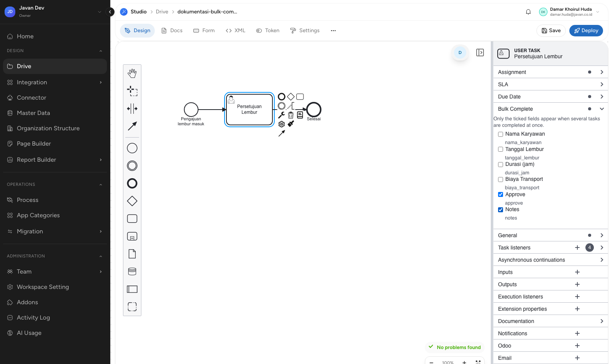Delete element using trash icon

click(x=291, y=115)
